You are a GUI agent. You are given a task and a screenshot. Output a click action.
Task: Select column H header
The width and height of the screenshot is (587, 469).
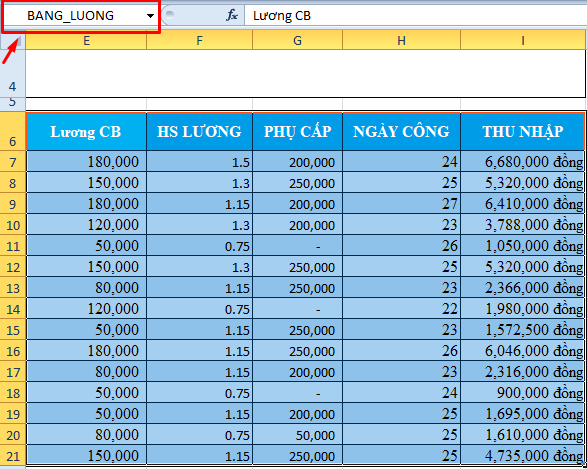click(401, 40)
